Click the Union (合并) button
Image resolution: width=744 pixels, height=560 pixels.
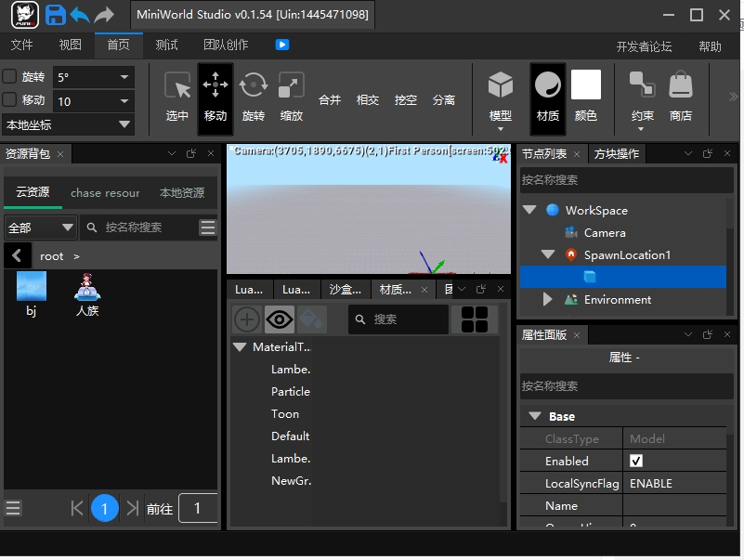click(330, 99)
